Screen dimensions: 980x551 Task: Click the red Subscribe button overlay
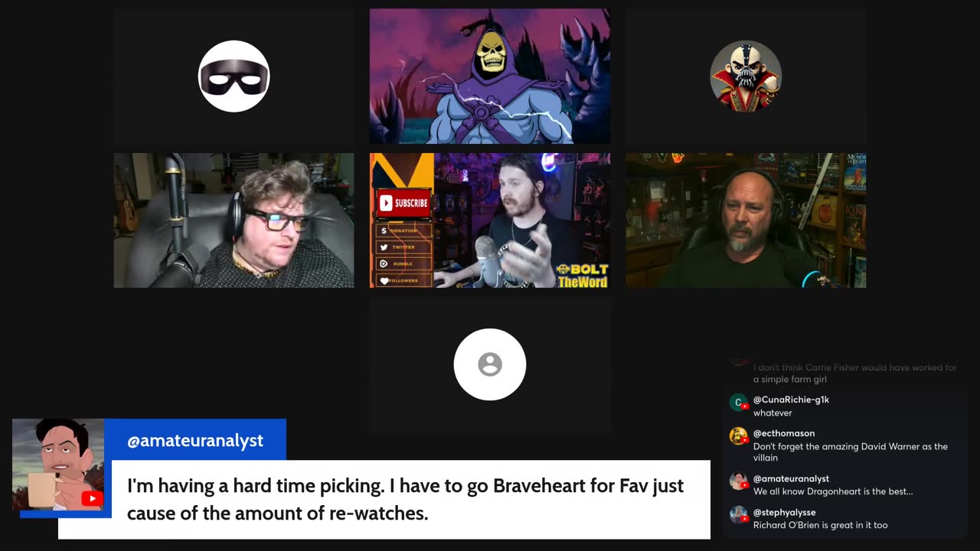click(x=404, y=203)
